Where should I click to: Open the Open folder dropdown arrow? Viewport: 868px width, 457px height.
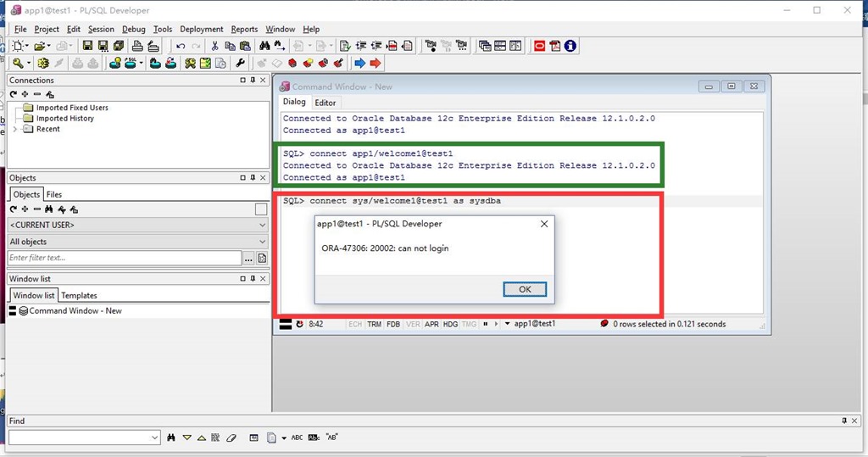(x=48, y=46)
